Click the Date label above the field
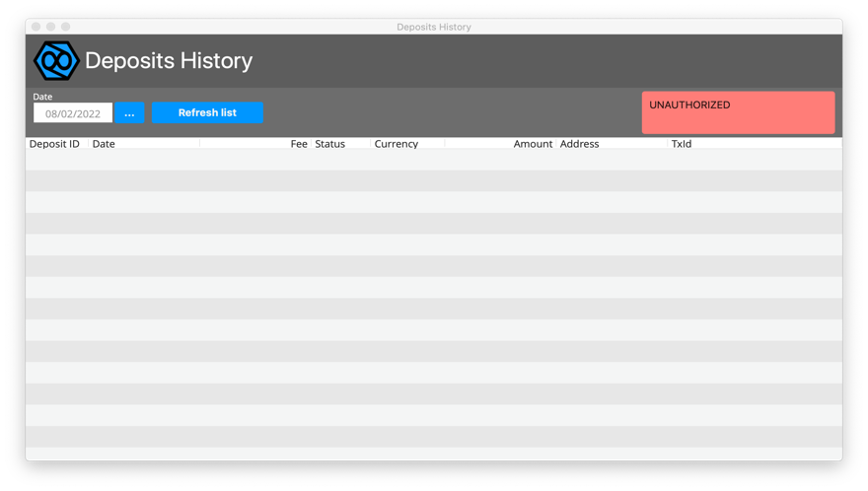Screen dimensions: 868x491 [x=42, y=97]
